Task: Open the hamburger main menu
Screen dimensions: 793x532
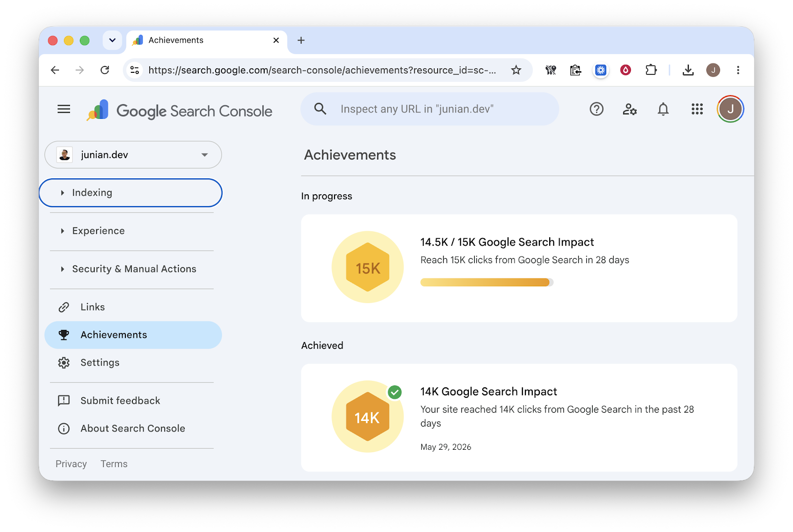Action: coord(64,109)
